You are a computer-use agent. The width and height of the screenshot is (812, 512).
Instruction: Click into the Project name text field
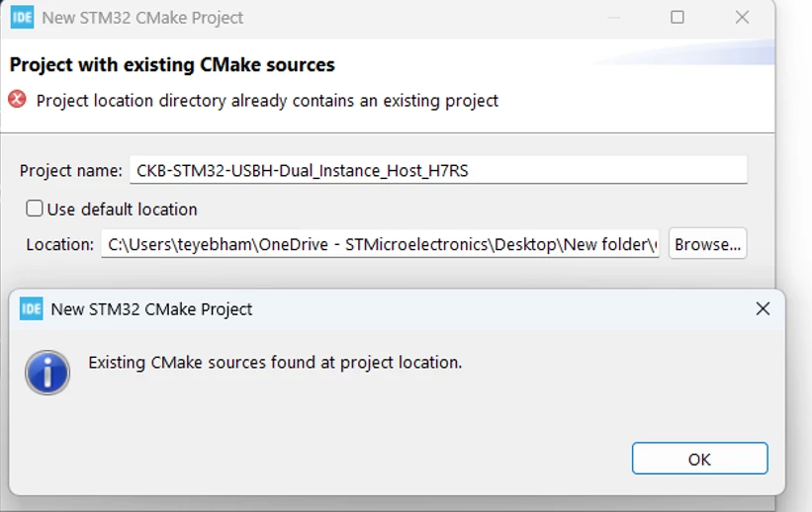[x=438, y=170]
